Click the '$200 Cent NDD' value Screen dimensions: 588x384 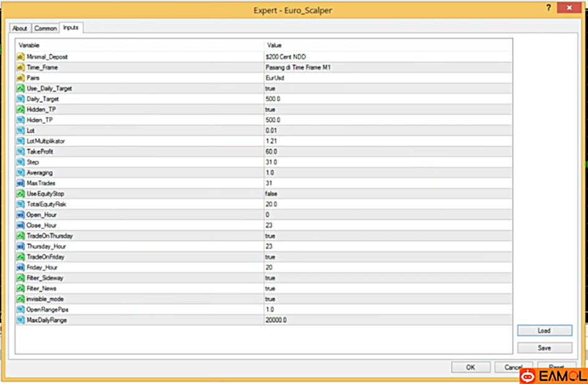pyautogui.click(x=286, y=57)
